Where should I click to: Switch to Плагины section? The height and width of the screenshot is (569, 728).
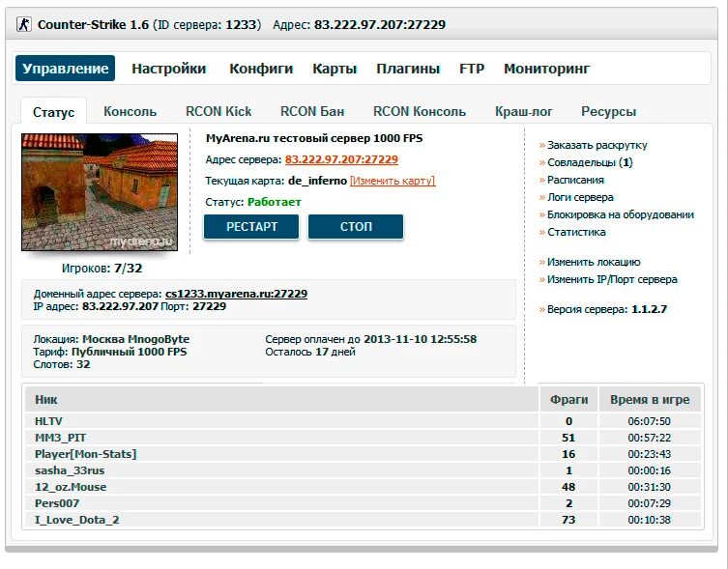pyautogui.click(x=408, y=69)
